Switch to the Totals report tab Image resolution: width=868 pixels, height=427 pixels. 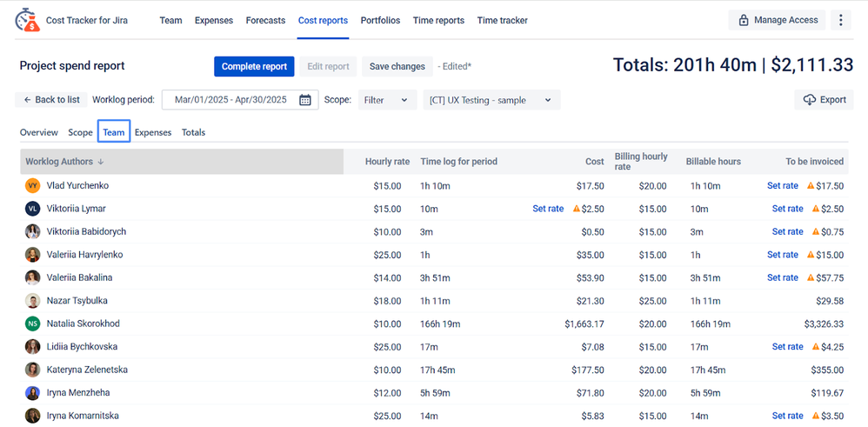[x=194, y=132]
